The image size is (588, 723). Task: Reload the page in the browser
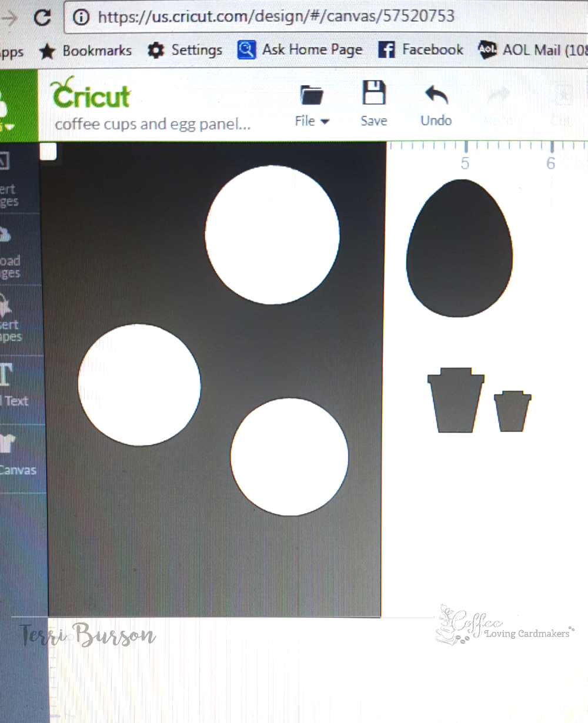[42, 16]
